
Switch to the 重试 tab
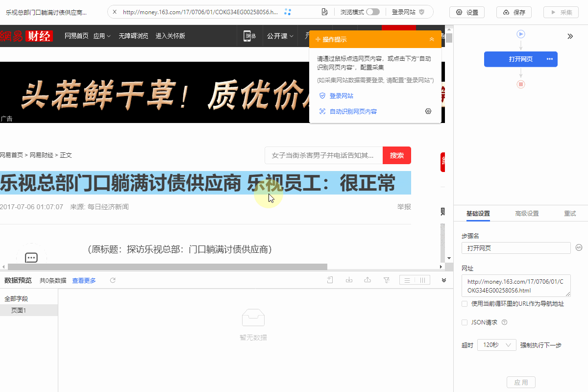(x=570, y=214)
